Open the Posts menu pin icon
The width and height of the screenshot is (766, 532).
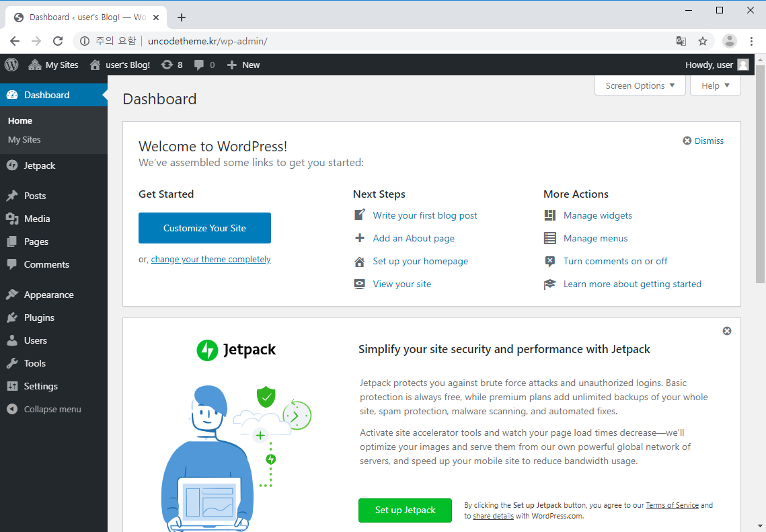(x=12, y=196)
